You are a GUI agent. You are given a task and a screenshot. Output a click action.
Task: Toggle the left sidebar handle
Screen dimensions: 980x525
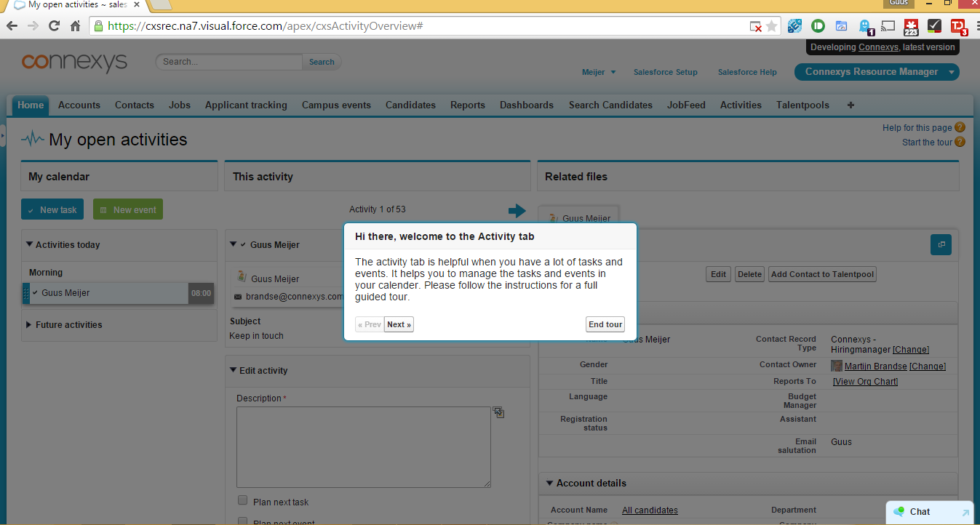[2, 135]
